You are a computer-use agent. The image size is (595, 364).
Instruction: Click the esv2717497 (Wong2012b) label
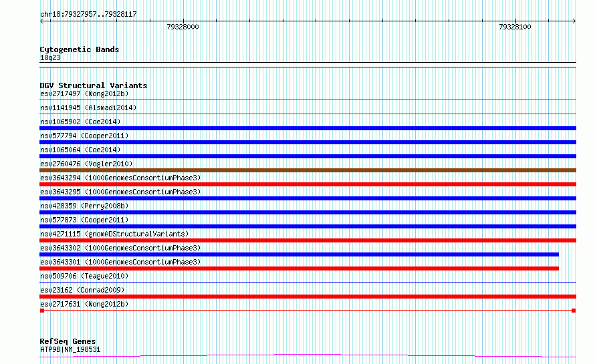(84, 94)
